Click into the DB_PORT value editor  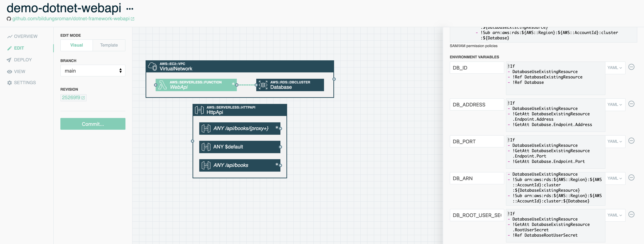point(555,152)
